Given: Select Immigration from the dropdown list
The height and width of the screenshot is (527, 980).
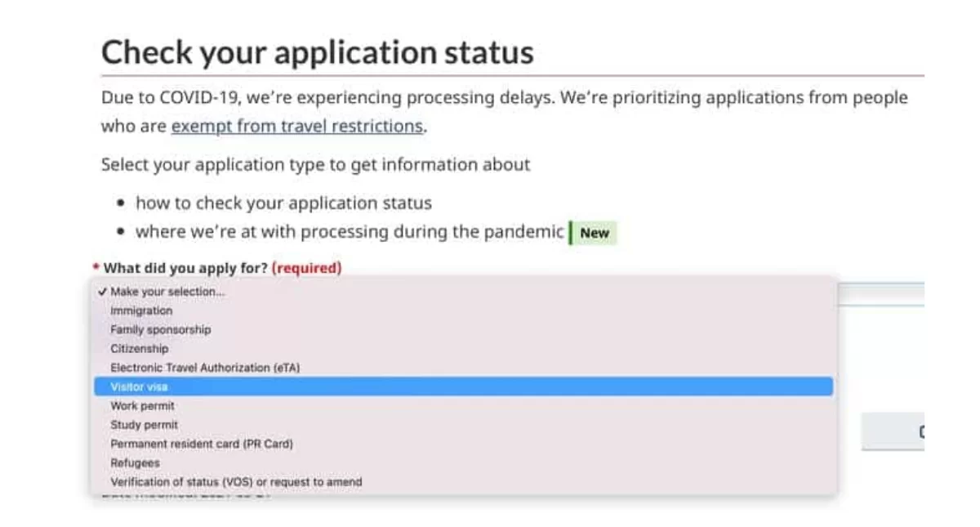Looking at the screenshot, I should click(x=141, y=311).
